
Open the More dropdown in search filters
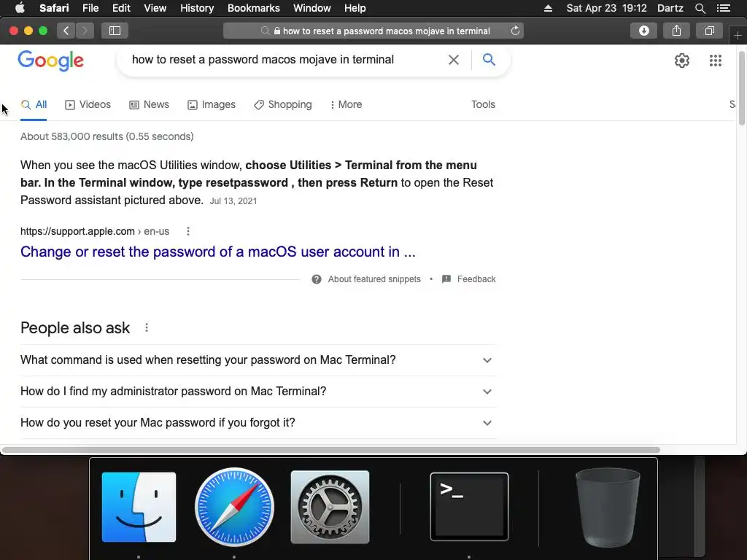coord(346,105)
